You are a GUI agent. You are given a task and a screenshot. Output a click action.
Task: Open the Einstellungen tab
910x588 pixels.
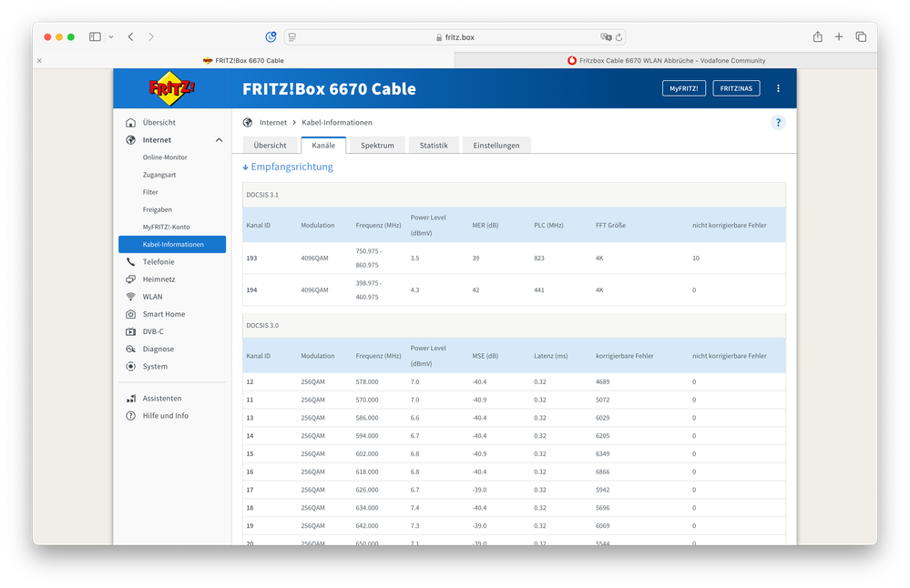click(496, 146)
